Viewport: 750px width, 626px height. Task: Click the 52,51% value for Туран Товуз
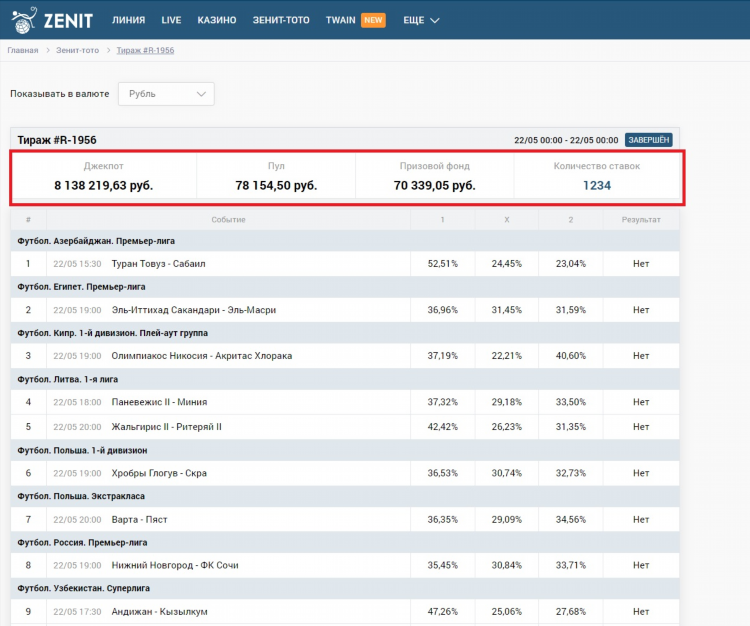pyautogui.click(x=442, y=264)
